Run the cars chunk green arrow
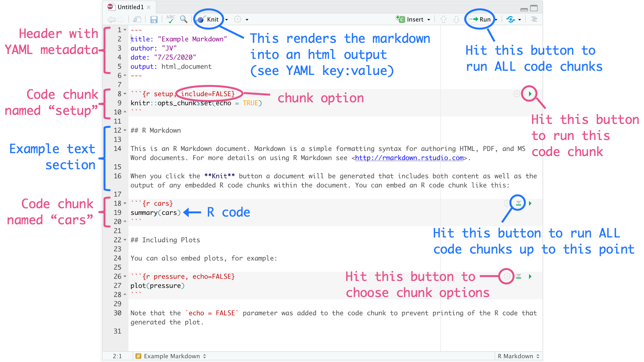The width and height of the screenshot is (644, 362). pyautogui.click(x=530, y=203)
